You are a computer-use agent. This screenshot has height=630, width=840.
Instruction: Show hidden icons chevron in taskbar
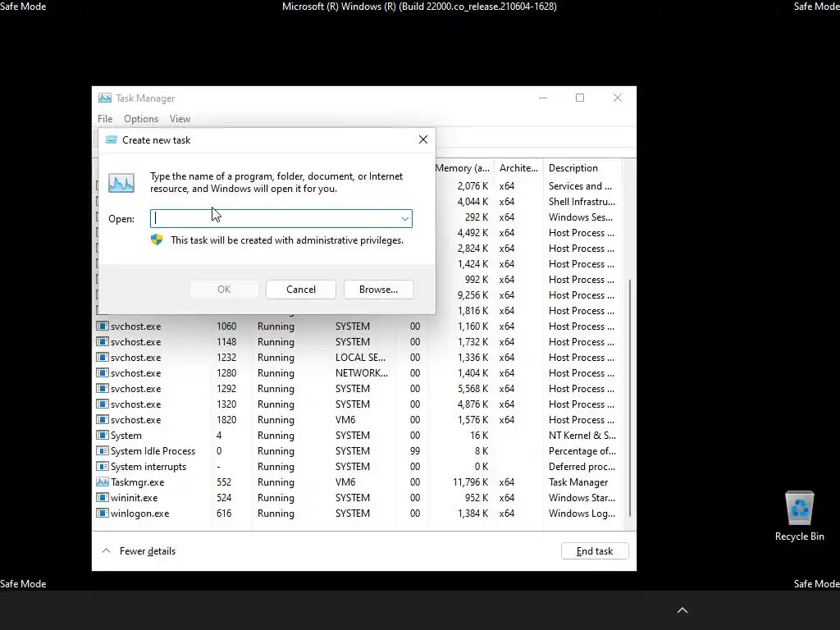(x=682, y=610)
